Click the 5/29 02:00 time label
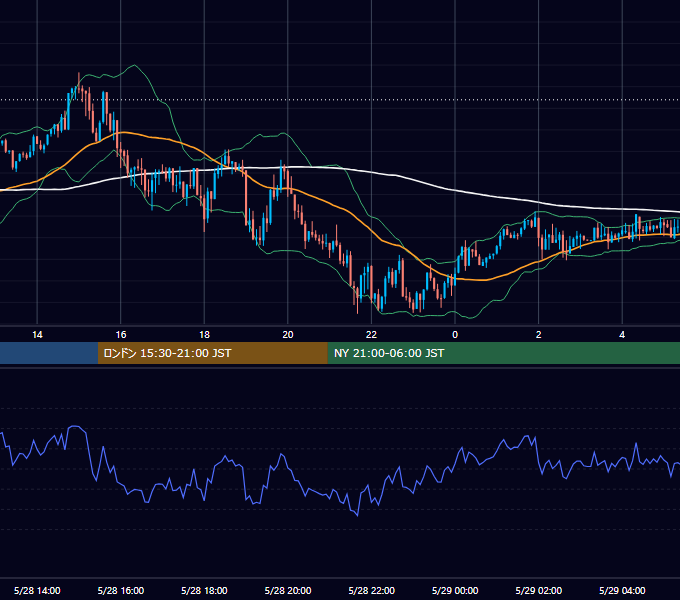Image resolution: width=680 pixels, height=600 pixels. [x=539, y=590]
